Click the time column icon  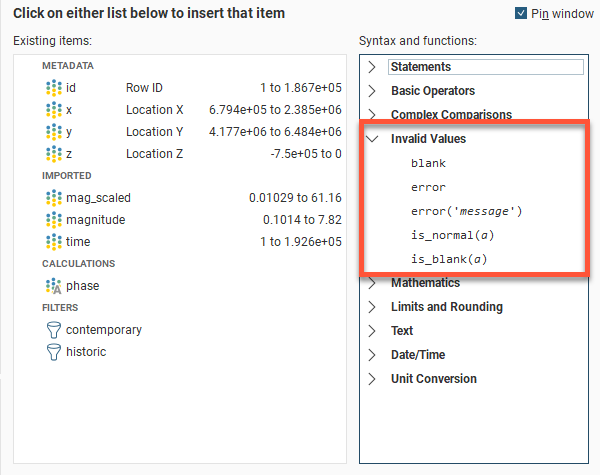click(54, 242)
